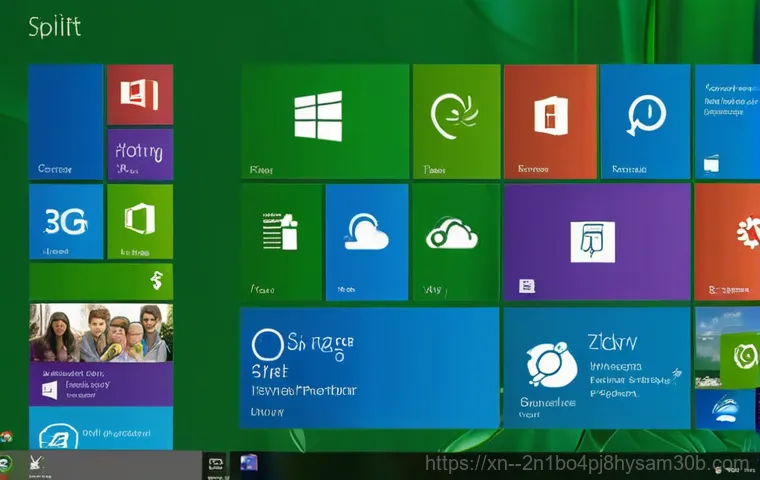Launch the orange-red Office logo tile
This screenshot has height=480, width=760.
point(550,122)
